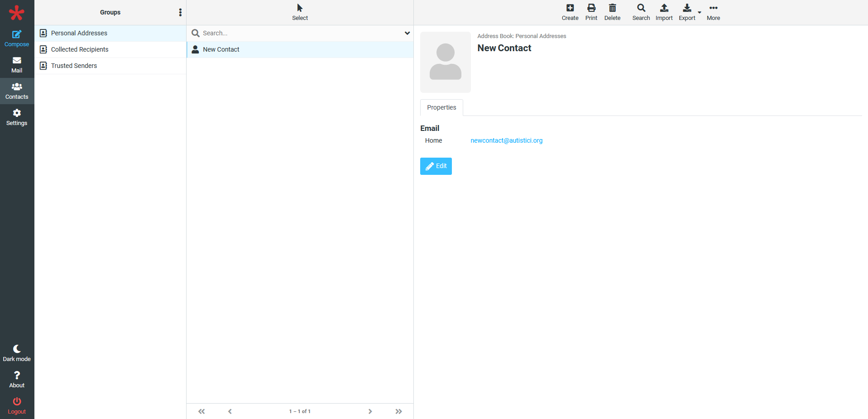The height and width of the screenshot is (419, 868).
Task: Open the toolbar Search icon
Action: coord(641,8)
